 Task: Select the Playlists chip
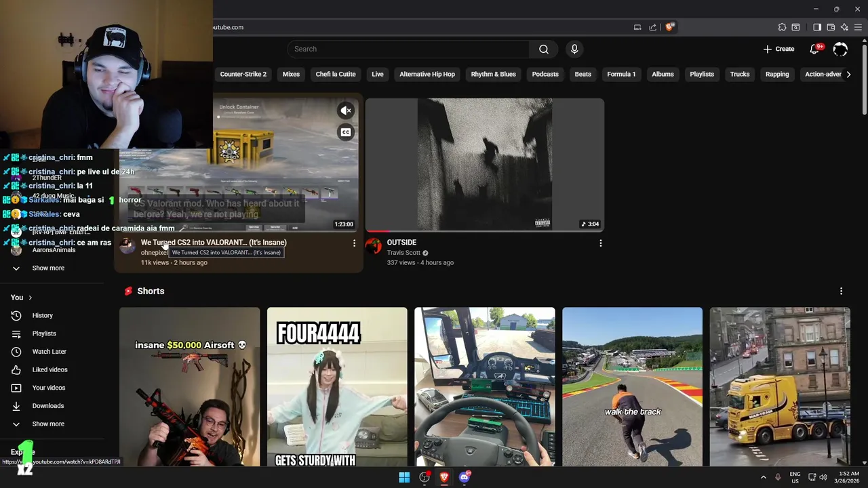[702, 74]
